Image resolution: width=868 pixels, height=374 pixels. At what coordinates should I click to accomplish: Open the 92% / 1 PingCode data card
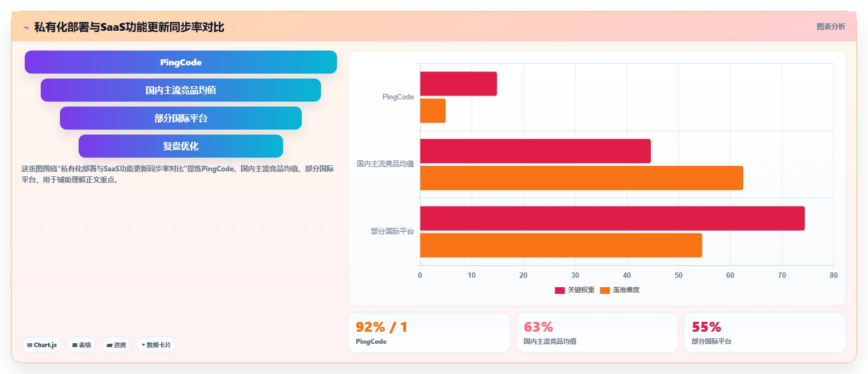[429, 332]
